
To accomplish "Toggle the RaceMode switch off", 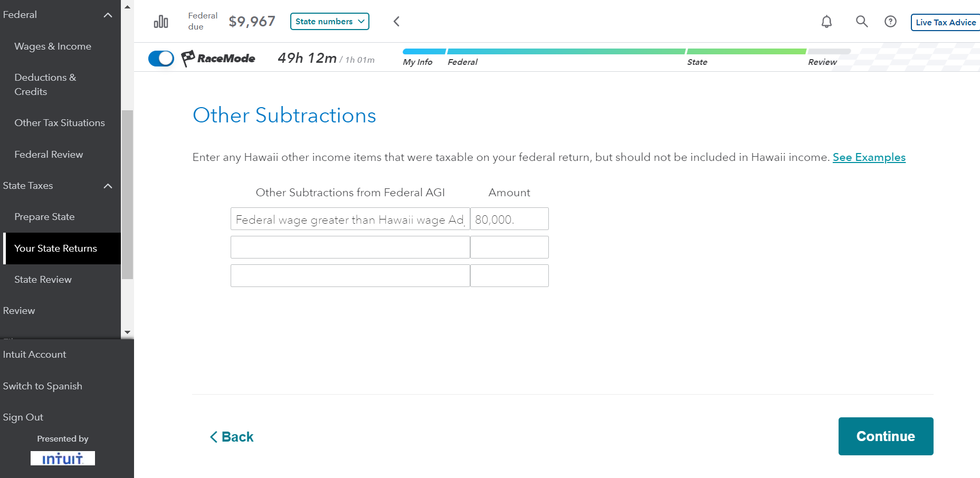I will tap(161, 58).
